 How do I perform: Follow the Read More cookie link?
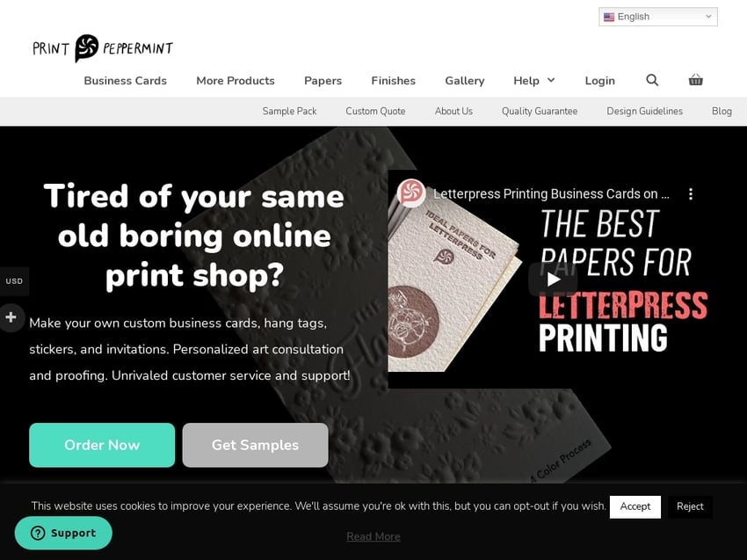(373, 536)
